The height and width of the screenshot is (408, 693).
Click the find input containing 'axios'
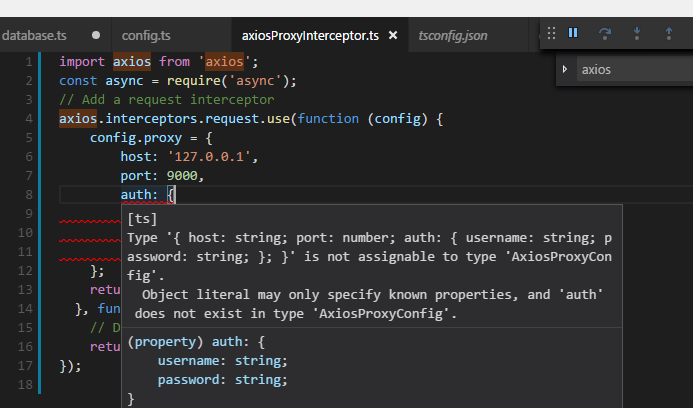pos(635,69)
